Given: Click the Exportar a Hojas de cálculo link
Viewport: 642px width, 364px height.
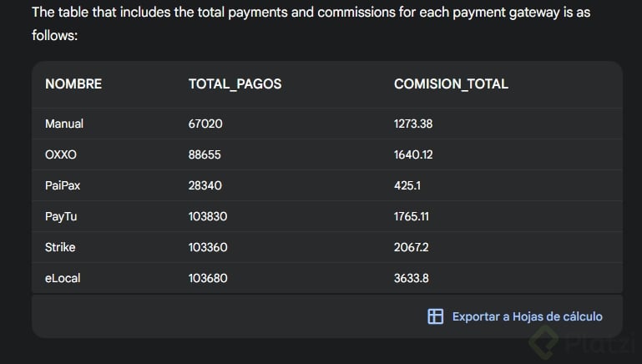Looking at the screenshot, I should coord(527,316).
